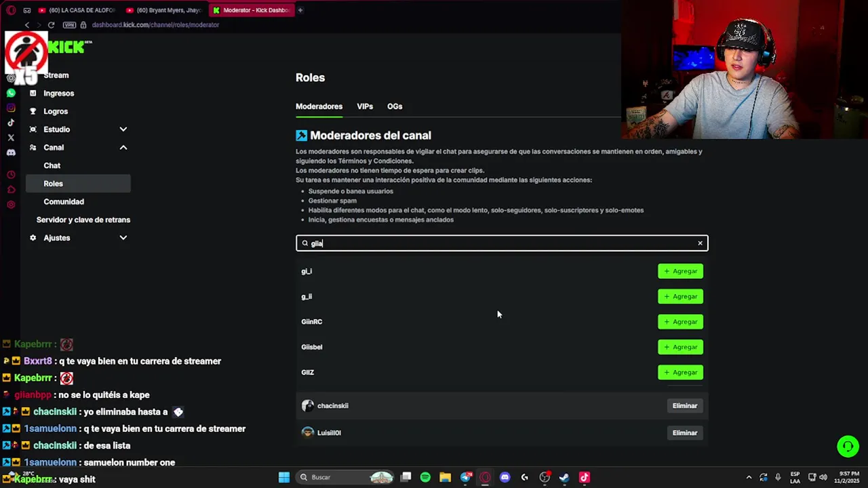Click Agregar for user g_ii

click(680, 296)
